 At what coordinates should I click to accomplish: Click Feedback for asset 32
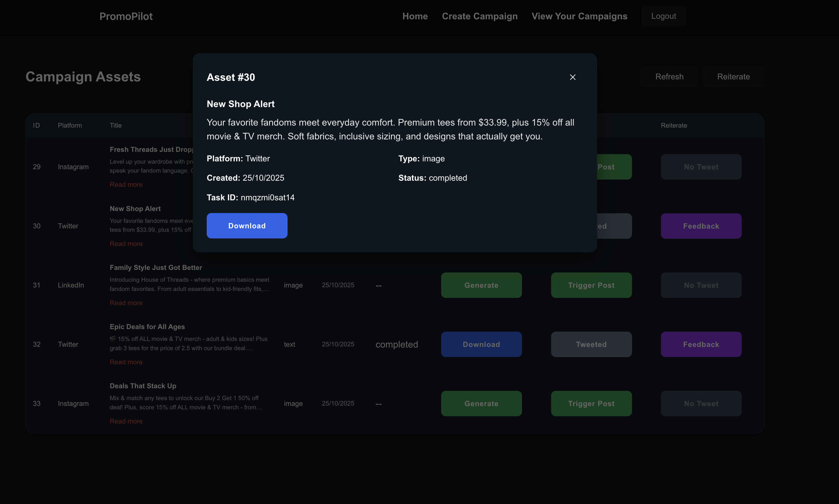coord(701,344)
